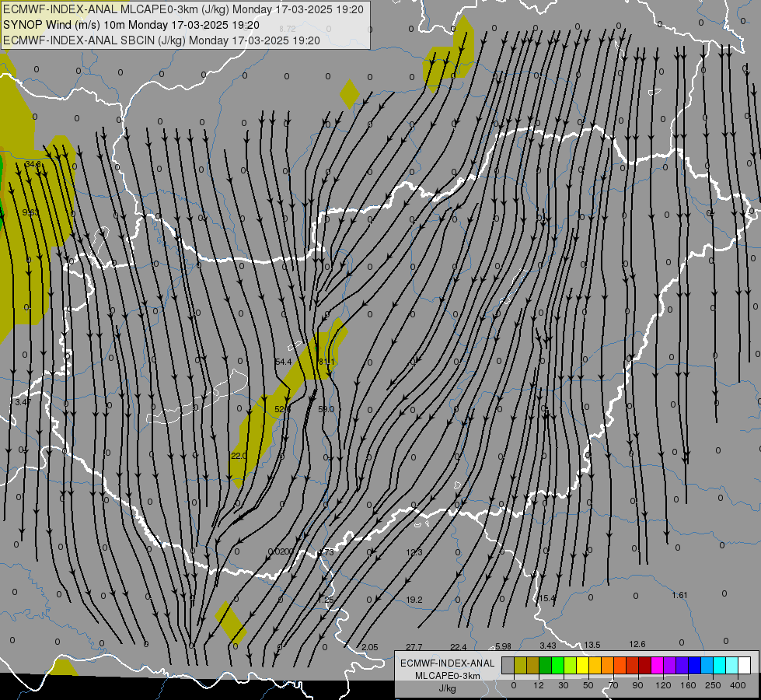Screen dimensions: 761x700
Task: Select the dark red legend swatch
Action: coord(645,665)
